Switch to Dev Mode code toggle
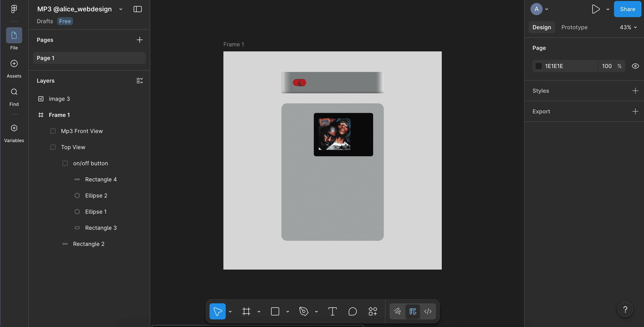Image resolution: width=644 pixels, height=327 pixels. pos(428,311)
